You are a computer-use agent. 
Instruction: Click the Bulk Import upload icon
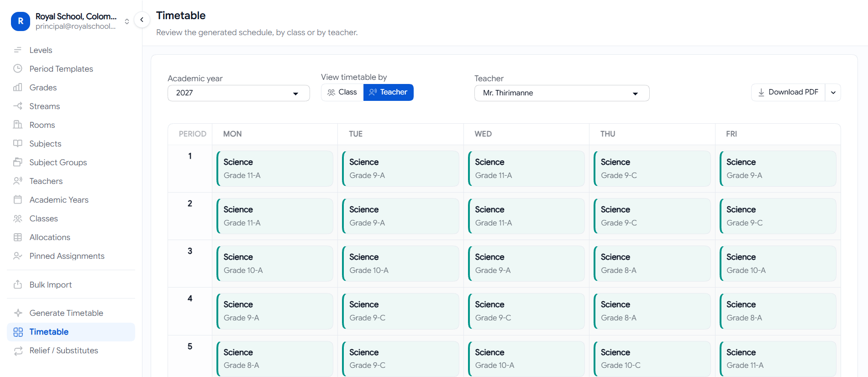pos(18,284)
